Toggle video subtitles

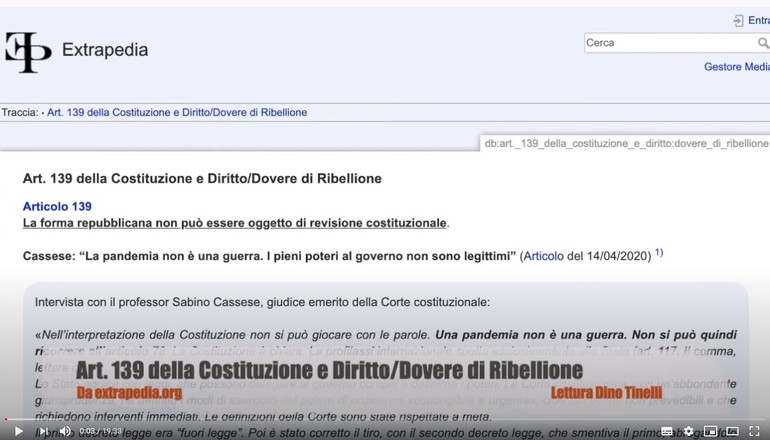coord(667,431)
